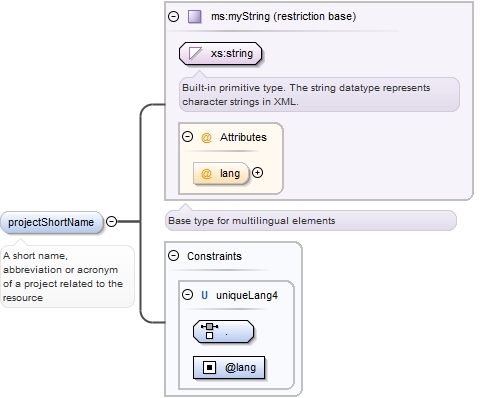Click the orange @ icon beside Attributes

click(x=206, y=137)
